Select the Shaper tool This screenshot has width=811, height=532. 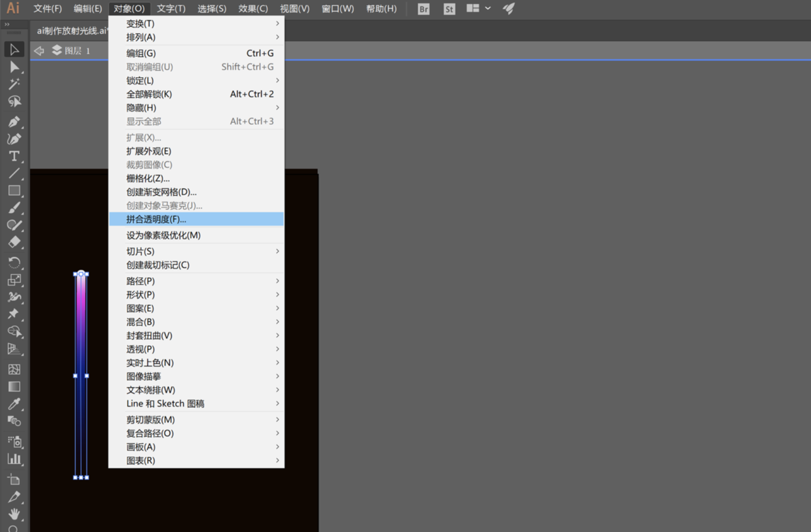(14, 225)
